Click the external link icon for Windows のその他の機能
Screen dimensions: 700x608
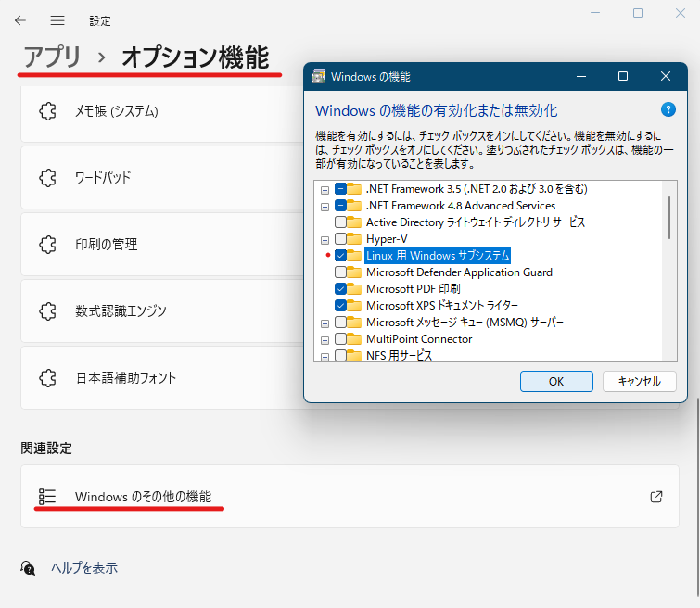point(656,497)
